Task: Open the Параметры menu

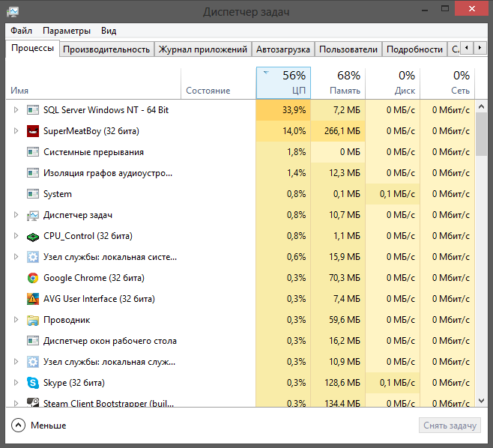Action: click(67, 31)
